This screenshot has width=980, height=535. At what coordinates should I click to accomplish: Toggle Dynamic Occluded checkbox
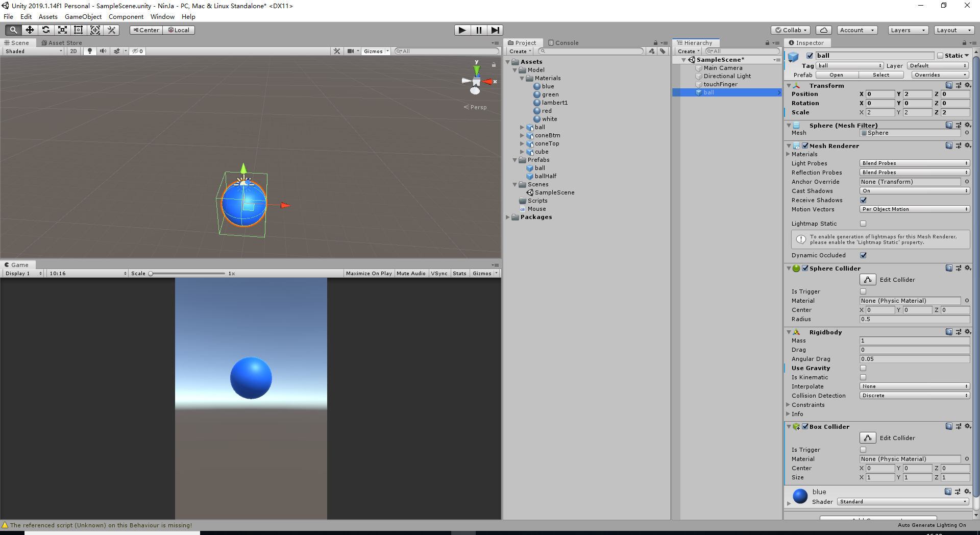point(863,255)
